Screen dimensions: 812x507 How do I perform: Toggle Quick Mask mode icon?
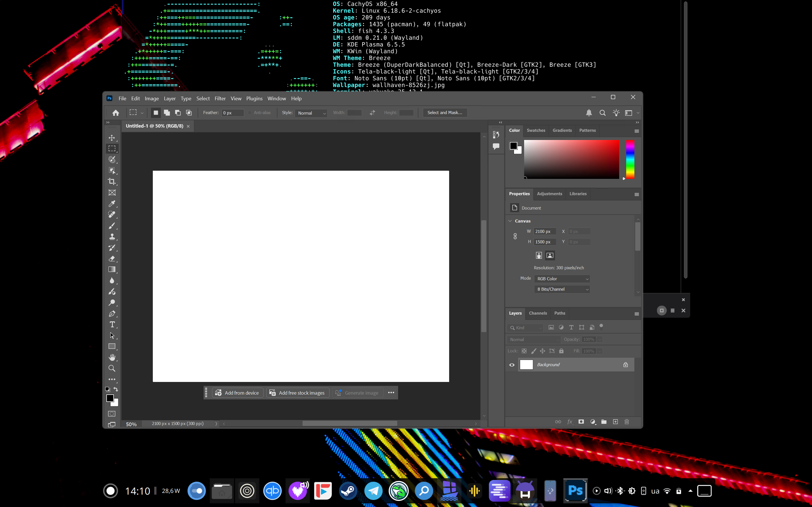pyautogui.click(x=112, y=414)
